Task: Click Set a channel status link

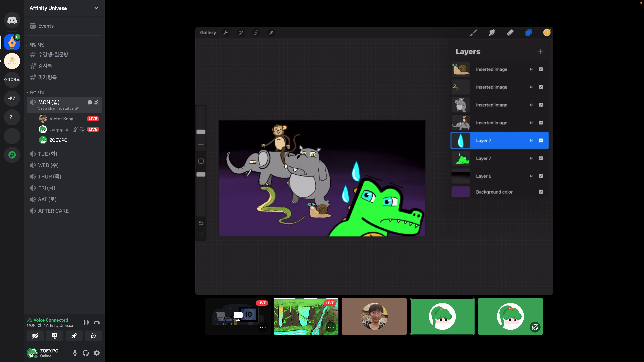Action: 56,108
